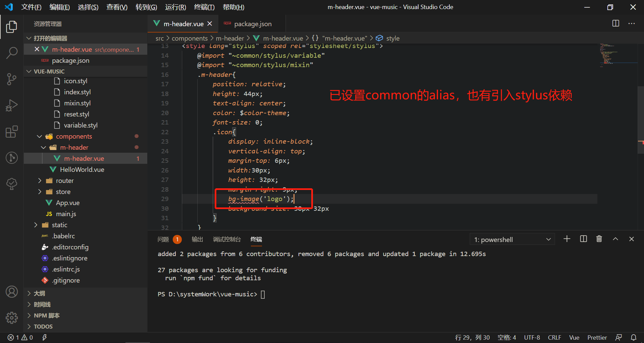Open the Search view in activity bar
644x343 pixels.
coord(12,53)
